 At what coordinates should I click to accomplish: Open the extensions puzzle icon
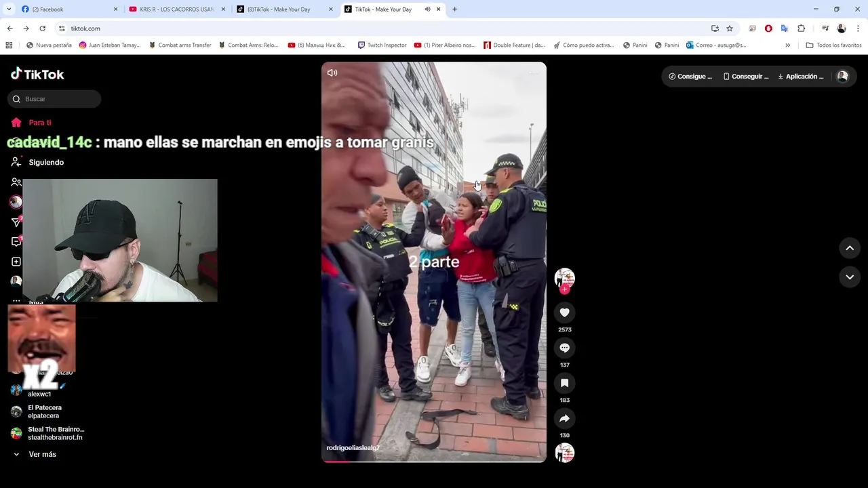coord(801,28)
